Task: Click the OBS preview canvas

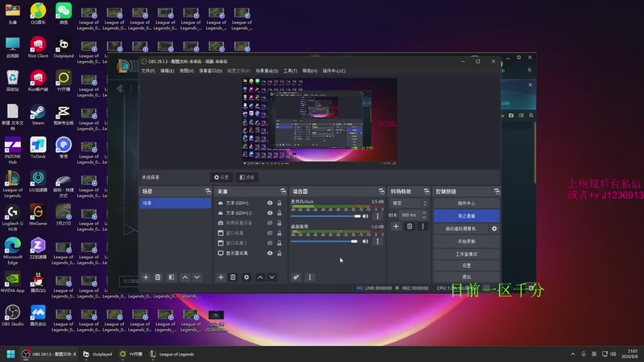Action: pyautogui.click(x=320, y=121)
